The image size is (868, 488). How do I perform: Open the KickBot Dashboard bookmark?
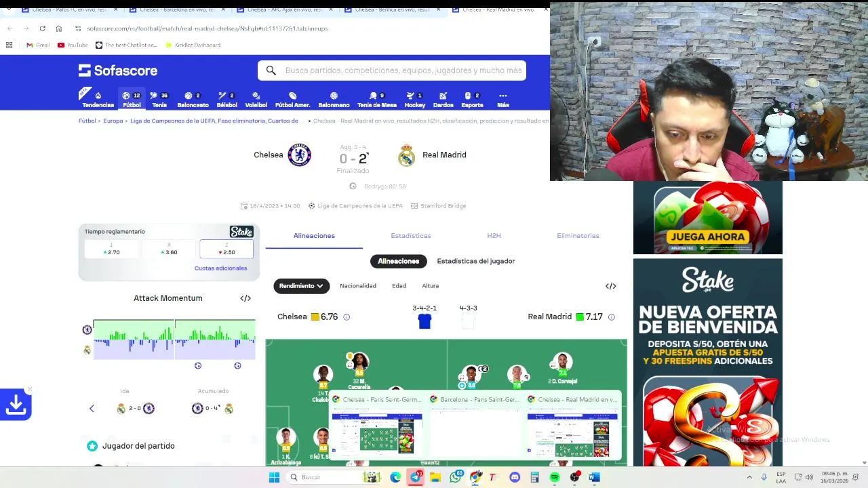[x=193, y=45]
